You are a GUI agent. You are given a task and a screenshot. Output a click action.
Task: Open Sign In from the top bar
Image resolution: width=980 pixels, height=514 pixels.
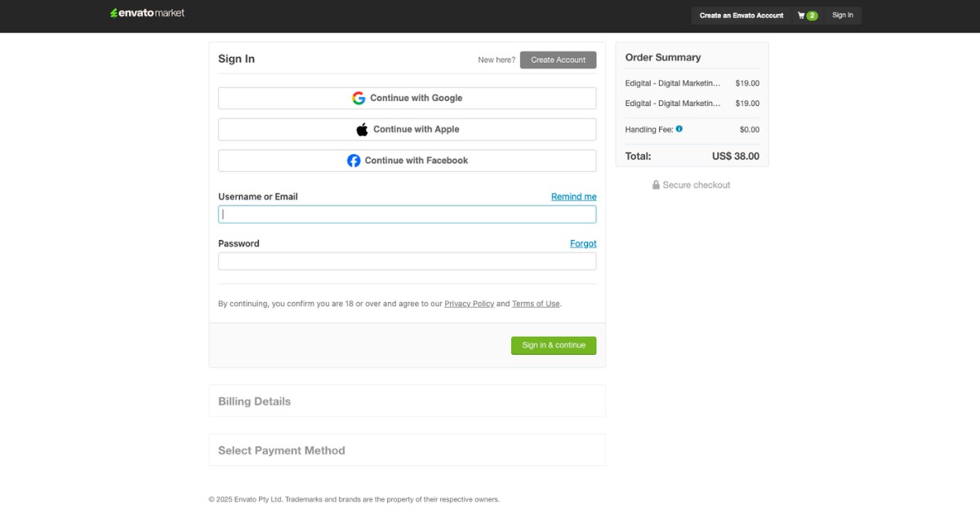(x=843, y=16)
